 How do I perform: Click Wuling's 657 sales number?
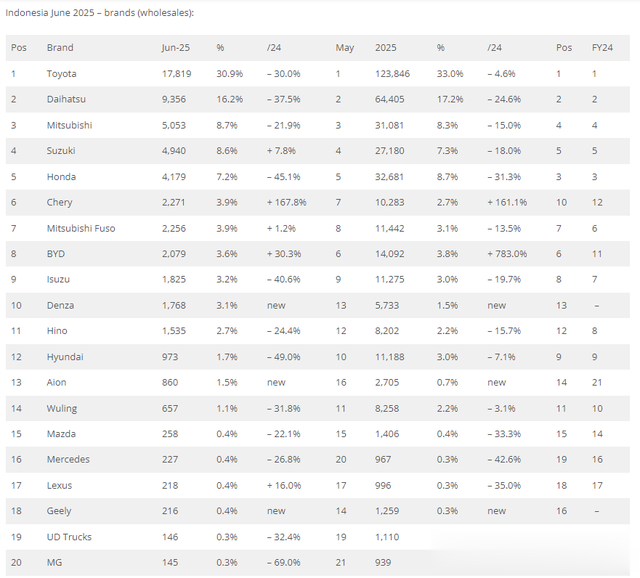[170, 408]
